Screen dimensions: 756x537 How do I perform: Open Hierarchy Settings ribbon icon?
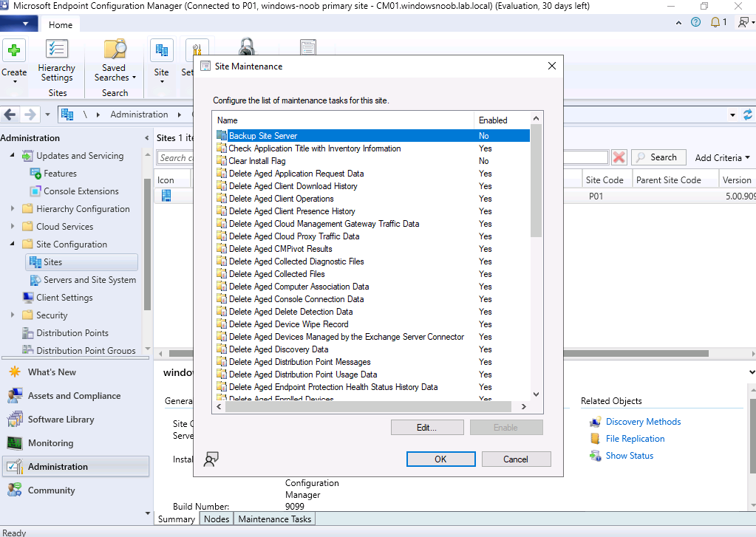coord(56,49)
